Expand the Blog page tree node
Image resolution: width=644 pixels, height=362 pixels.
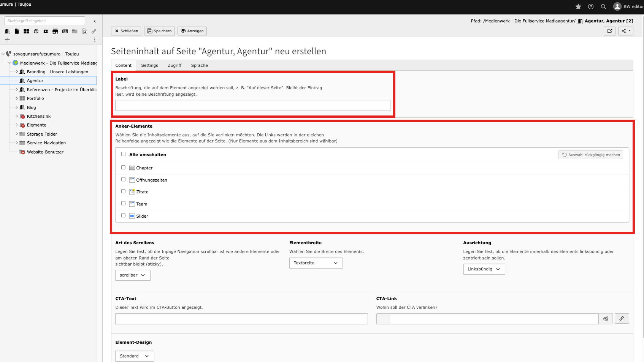coord(17,107)
